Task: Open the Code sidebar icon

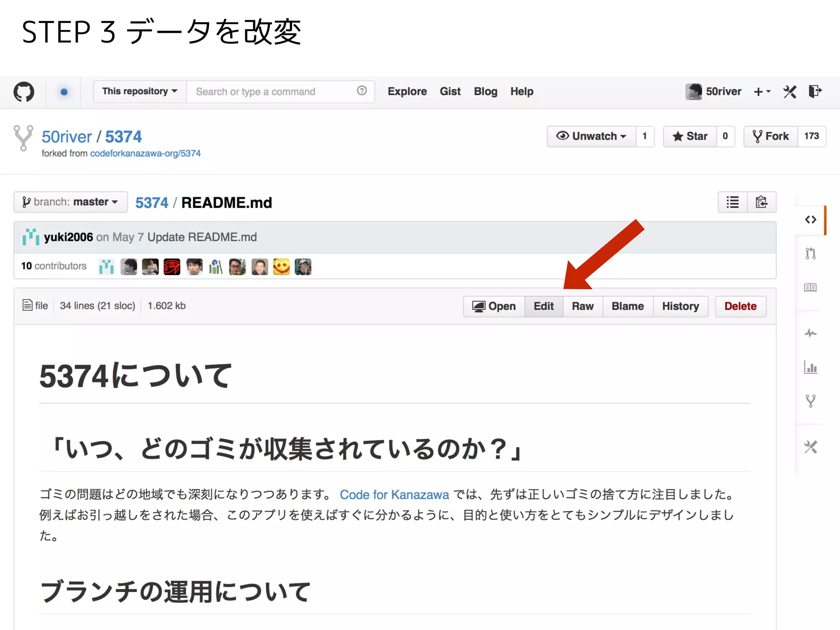Action: [810, 220]
